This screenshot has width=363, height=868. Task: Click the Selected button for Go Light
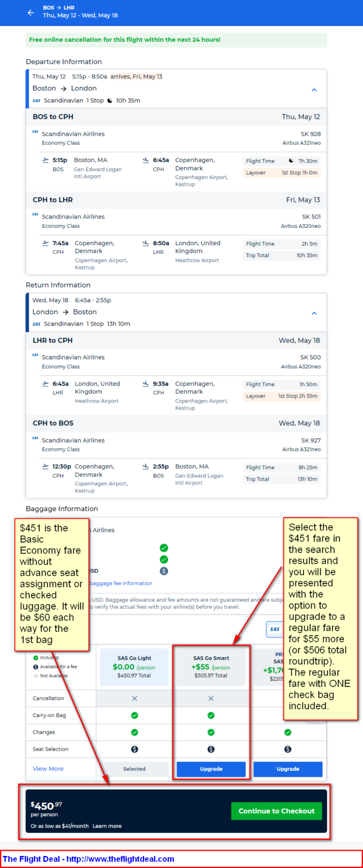[134, 769]
